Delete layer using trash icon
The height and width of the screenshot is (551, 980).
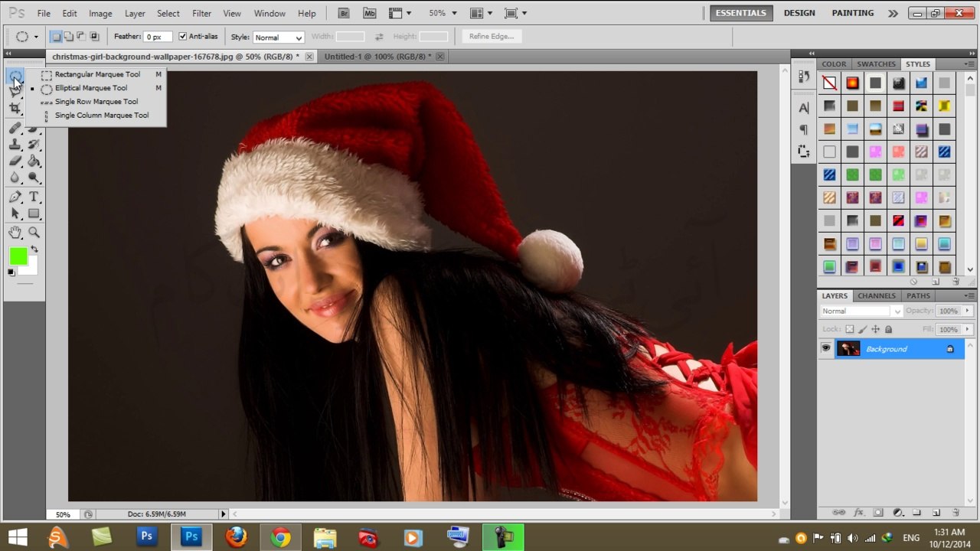point(955,513)
